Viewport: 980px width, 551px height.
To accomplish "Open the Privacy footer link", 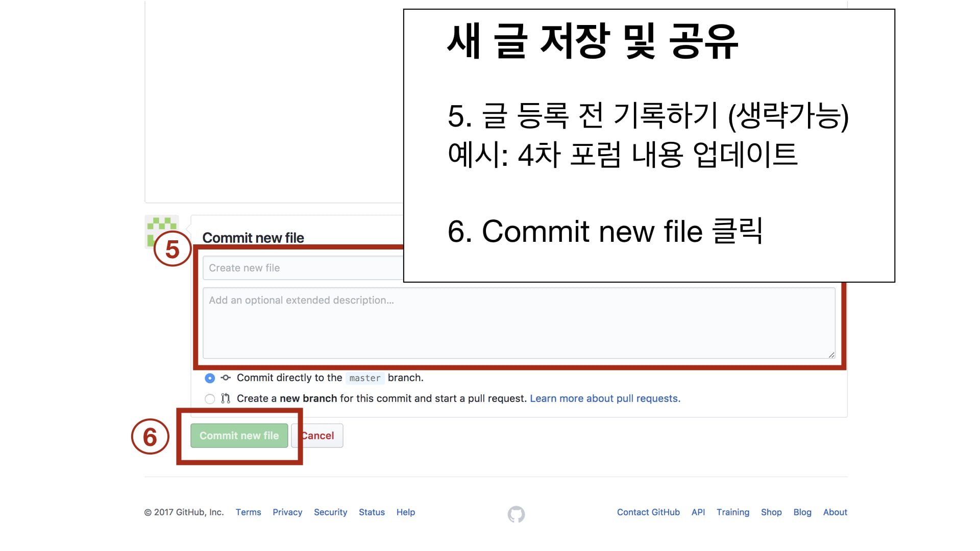I will pyautogui.click(x=287, y=512).
